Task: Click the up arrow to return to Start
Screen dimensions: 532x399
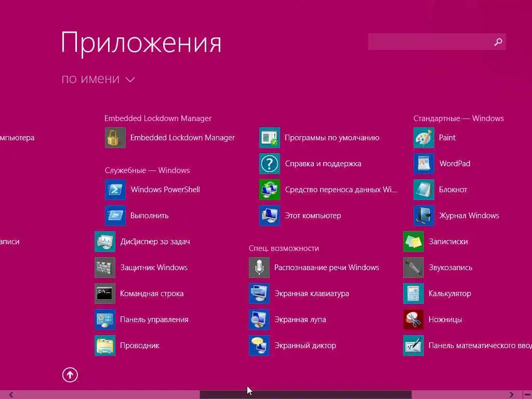Action: (x=70, y=375)
